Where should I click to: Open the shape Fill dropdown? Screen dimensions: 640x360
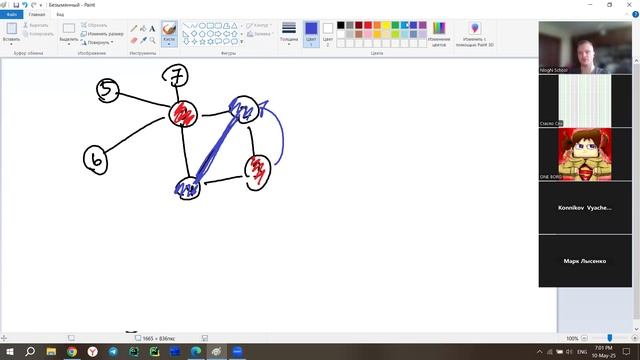tap(259, 34)
